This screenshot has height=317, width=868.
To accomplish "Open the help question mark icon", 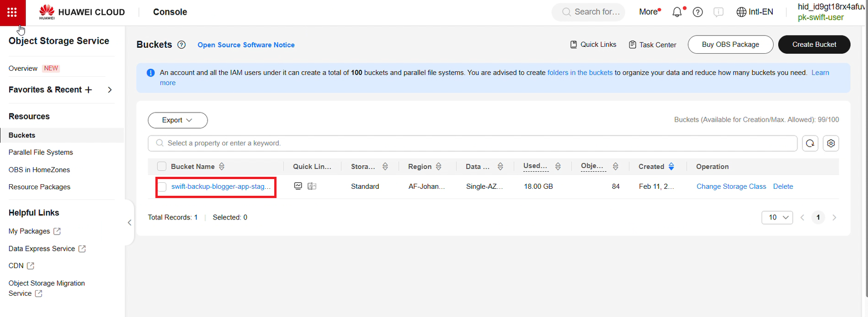I will click(x=698, y=12).
